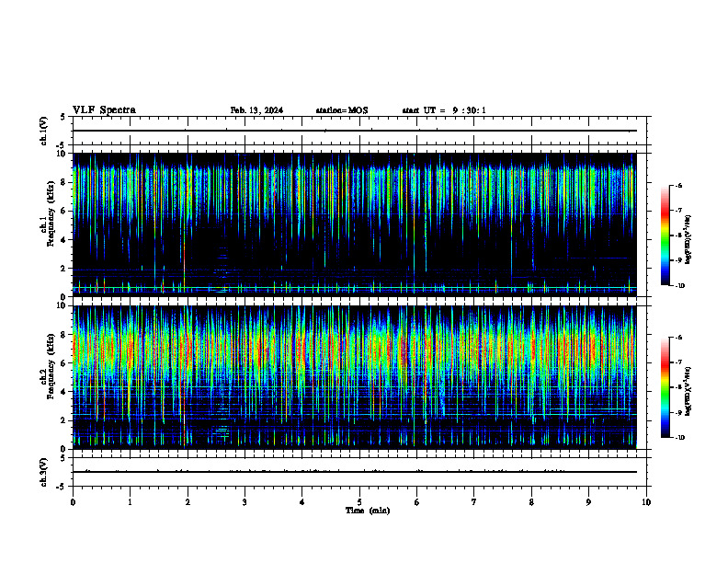Click the "station=MOS" header label
Image resolution: width=728 pixels, height=563 pixels.
pos(342,110)
